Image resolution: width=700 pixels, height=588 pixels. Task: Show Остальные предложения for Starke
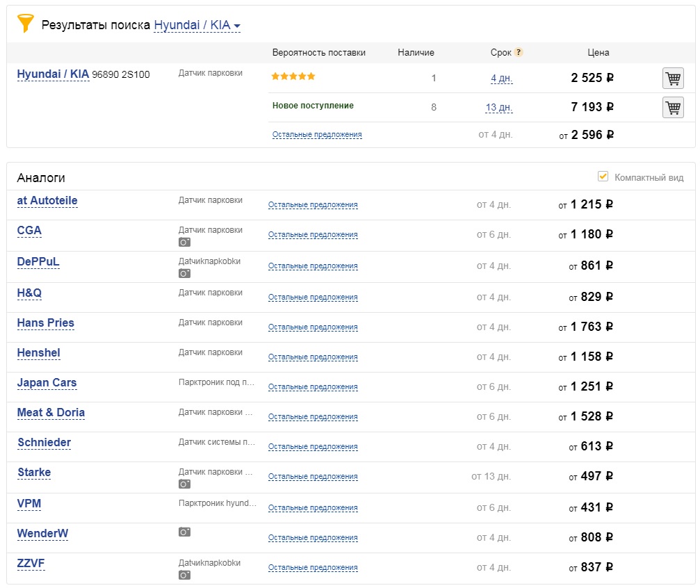click(313, 476)
